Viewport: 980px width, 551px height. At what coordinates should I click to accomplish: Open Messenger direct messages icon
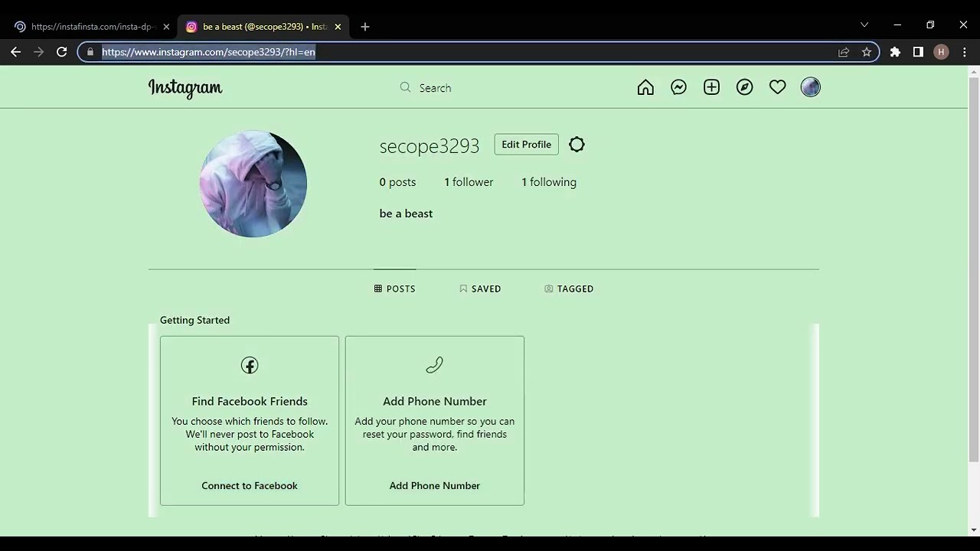point(678,87)
